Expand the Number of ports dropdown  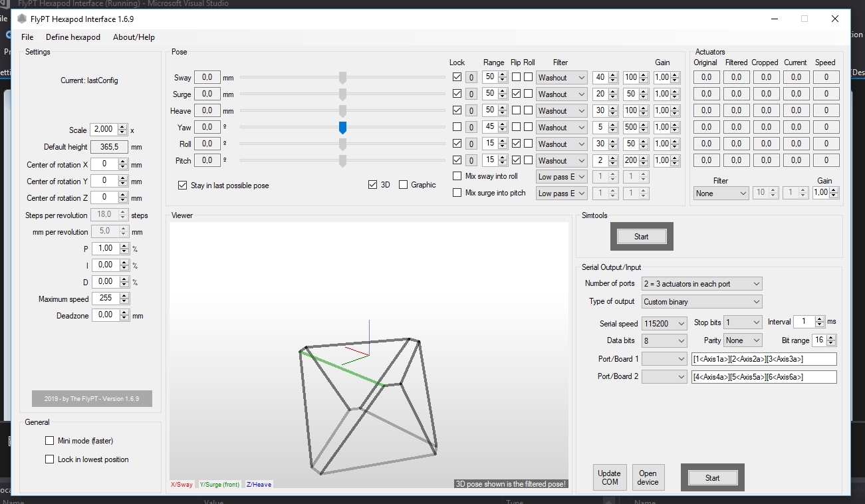[x=701, y=284]
